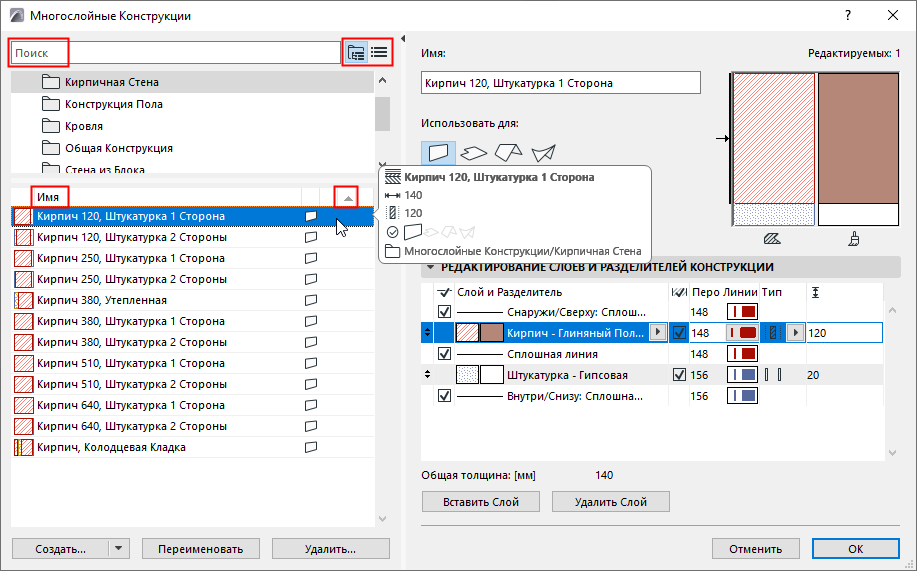Click the drag handle of Штукатурка - Гипсовая layer
This screenshot has height=571, width=917.
pyautogui.click(x=428, y=375)
